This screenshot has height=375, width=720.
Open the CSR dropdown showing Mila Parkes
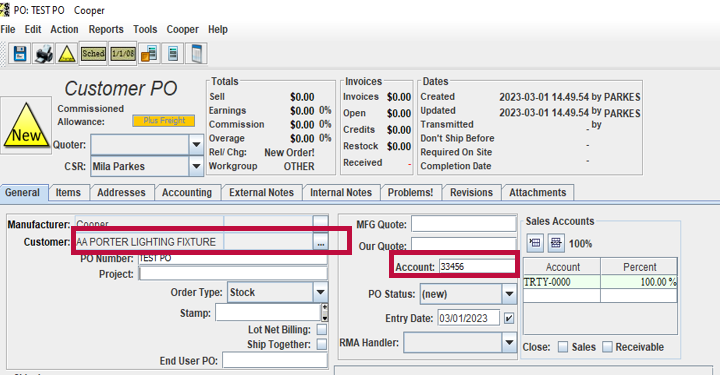click(196, 166)
